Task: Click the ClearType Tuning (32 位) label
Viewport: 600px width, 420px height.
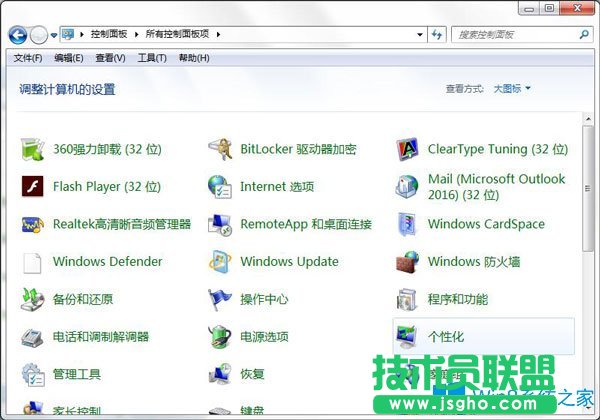Action: click(498, 149)
